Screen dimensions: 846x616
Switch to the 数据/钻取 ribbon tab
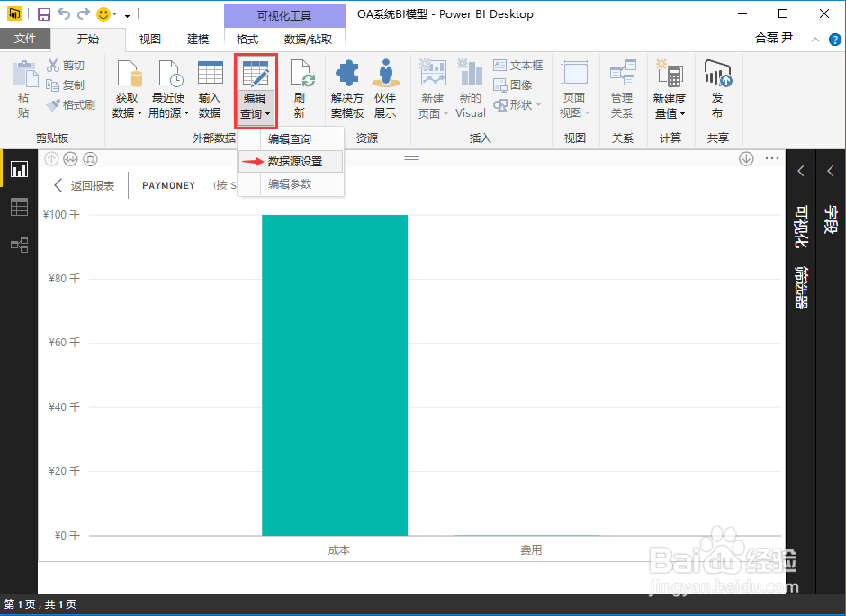pos(308,39)
